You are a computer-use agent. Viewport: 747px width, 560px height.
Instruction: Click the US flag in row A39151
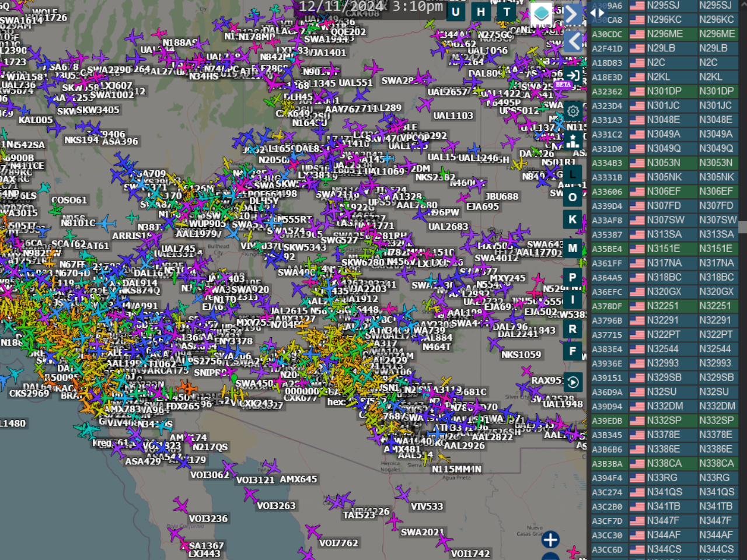(x=637, y=377)
